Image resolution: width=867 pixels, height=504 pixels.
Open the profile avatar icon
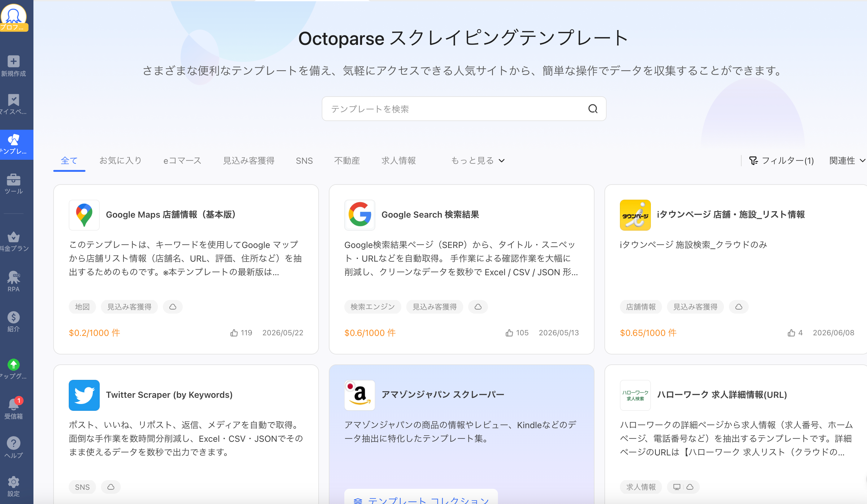coord(13,16)
